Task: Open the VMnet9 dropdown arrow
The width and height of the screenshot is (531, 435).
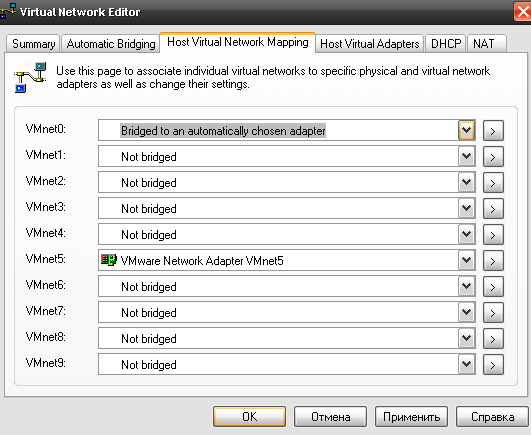Action: (466, 364)
